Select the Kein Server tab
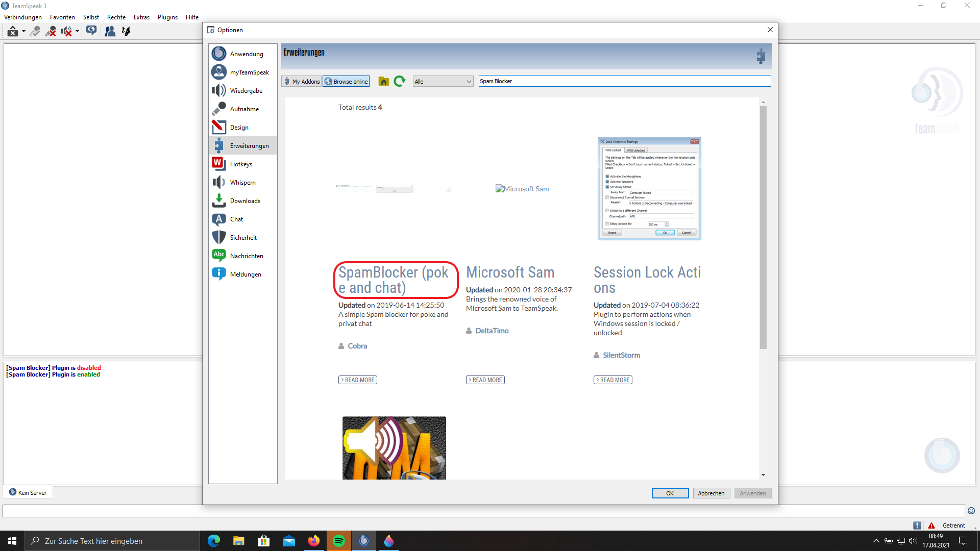Image resolution: width=980 pixels, height=551 pixels. [x=28, y=492]
